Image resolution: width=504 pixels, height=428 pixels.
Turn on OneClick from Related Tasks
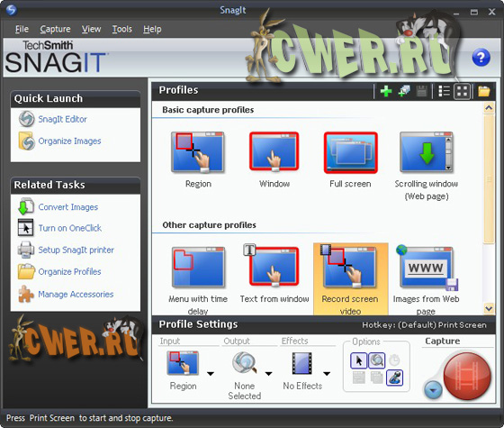click(70, 228)
